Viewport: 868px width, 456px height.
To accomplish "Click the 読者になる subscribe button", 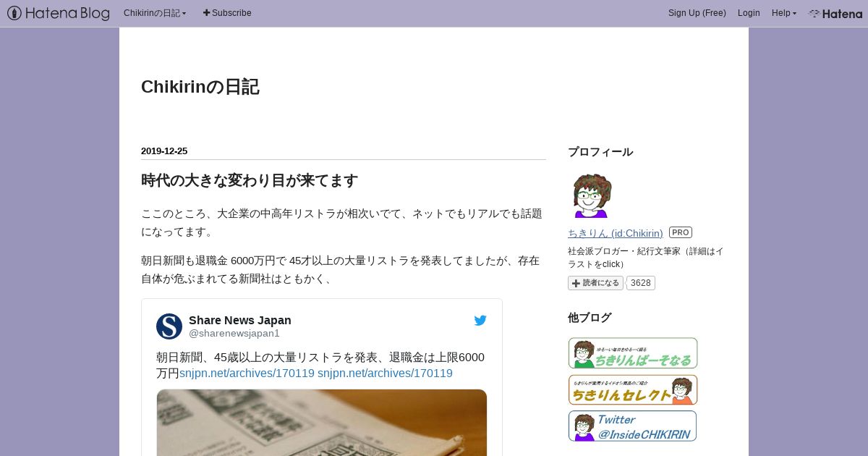I will tap(595, 283).
